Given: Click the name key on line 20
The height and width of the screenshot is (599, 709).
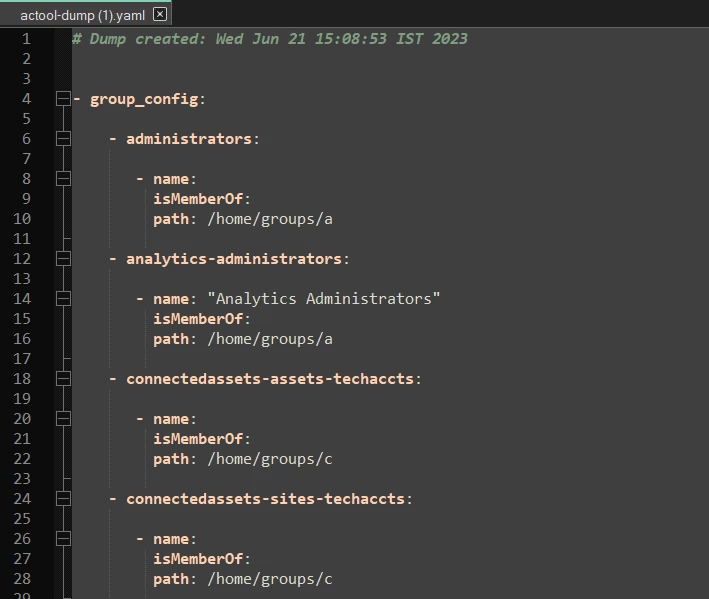Looking at the screenshot, I should pyautogui.click(x=171, y=419).
